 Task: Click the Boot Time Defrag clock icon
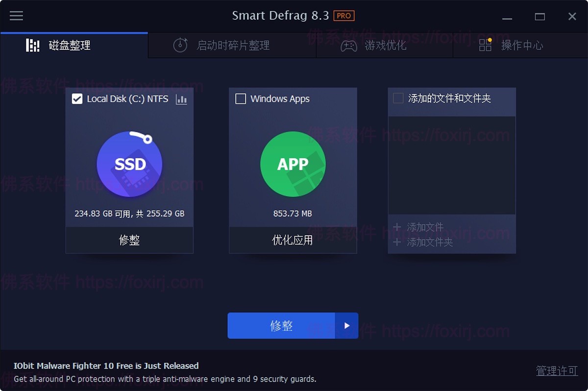[180, 45]
